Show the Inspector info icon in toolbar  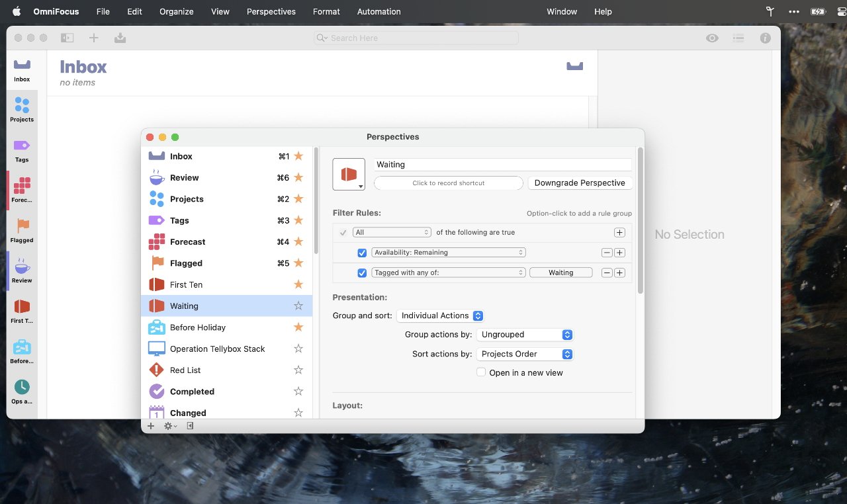(x=765, y=38)
